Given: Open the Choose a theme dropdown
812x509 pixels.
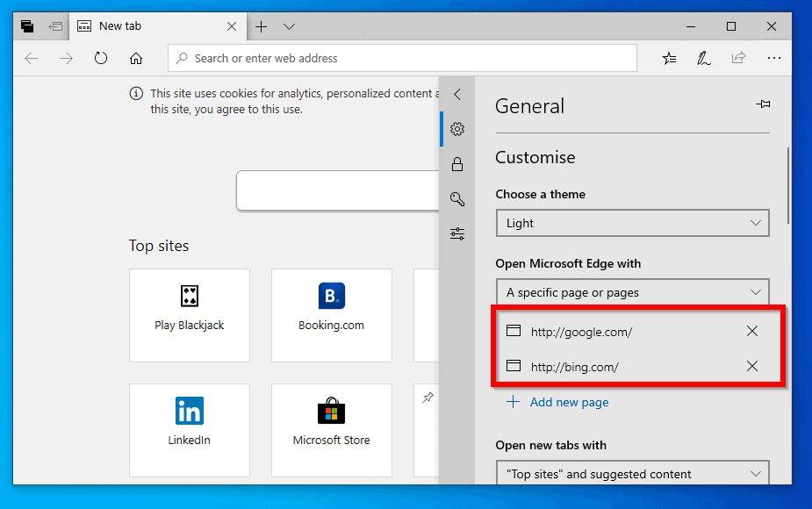Looking at the screenshot, I should pos(632,223).
